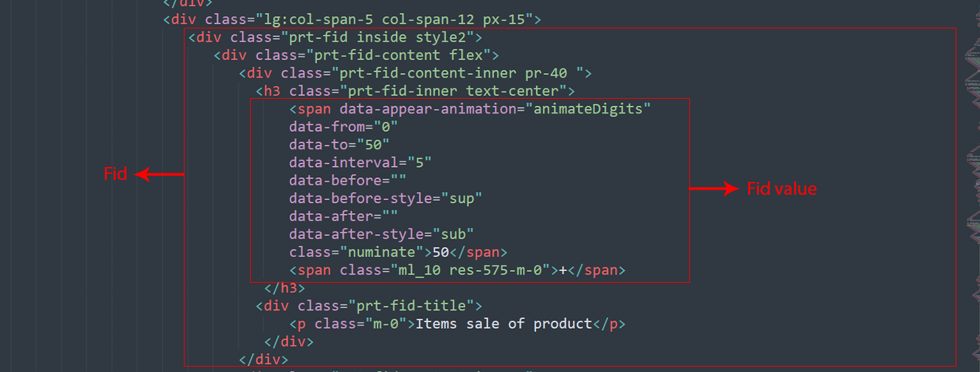Click the data-before-style="sup" attribute
This screenshot has height=372, width=980.
[x=385, y=198]
